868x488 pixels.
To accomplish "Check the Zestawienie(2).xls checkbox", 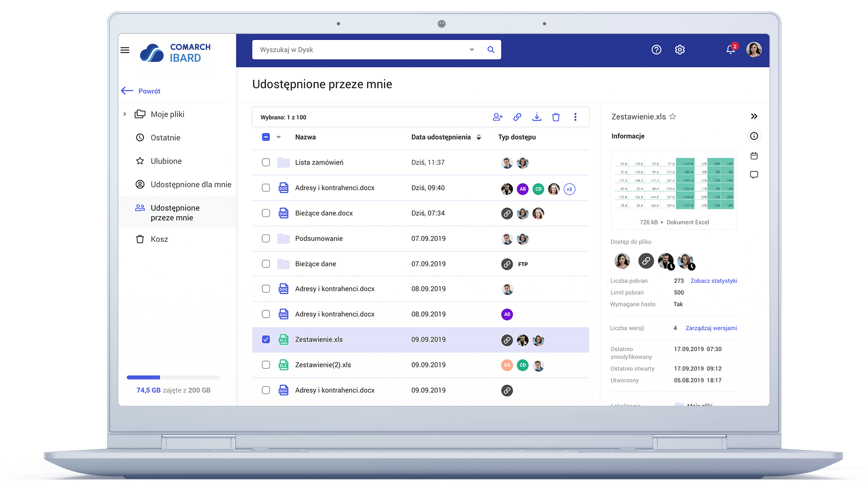I will pos(266,365).
